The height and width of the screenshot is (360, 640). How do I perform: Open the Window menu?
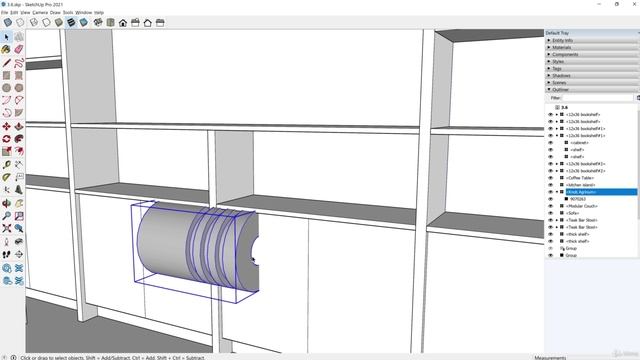click(x=84, y=13)
